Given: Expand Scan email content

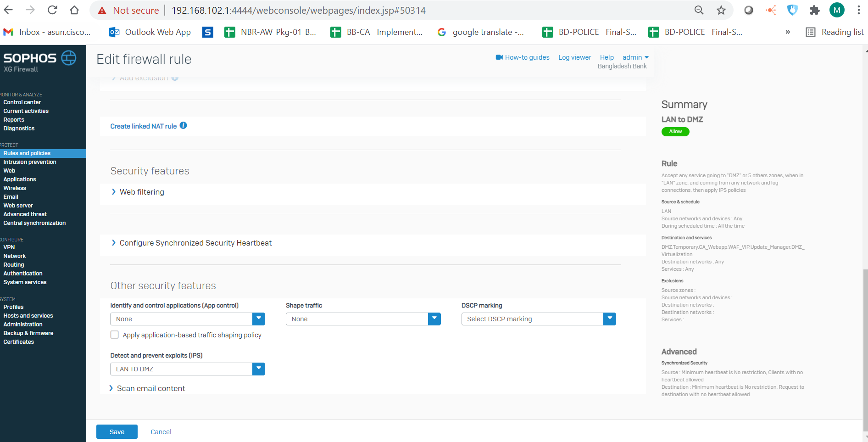Looking at the screenshot, I should tap(147, 388).
